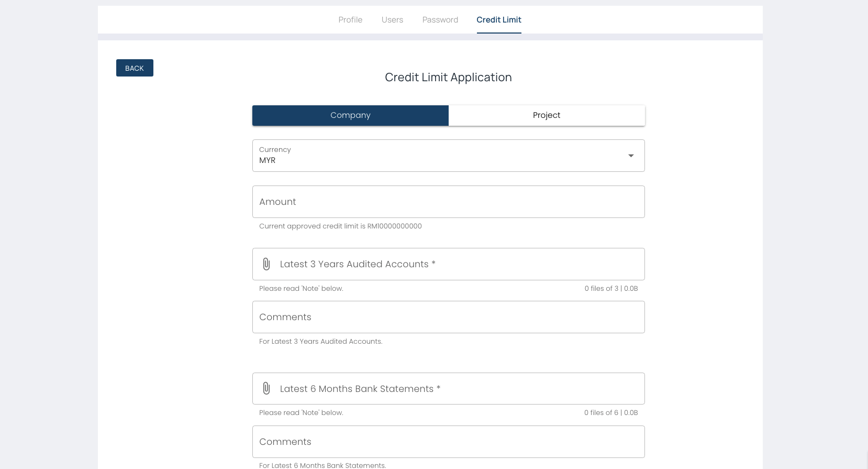Click the paperclip icon for Audited Accounts
Viewport: 868px width, 469px height.
(x=266, y=264)
